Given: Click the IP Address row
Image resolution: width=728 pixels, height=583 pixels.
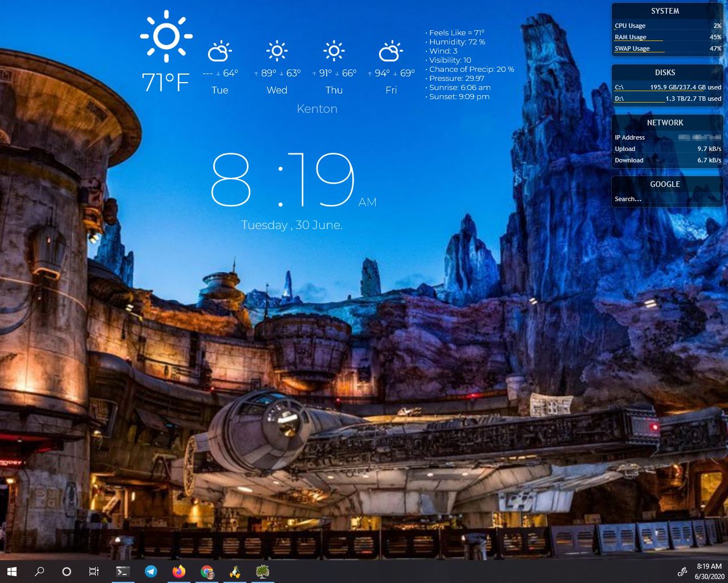Looking at the screenshot, I should 668,137.
